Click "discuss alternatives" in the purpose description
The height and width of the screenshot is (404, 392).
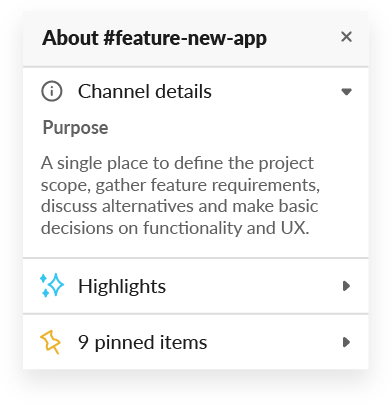point(117,206)
